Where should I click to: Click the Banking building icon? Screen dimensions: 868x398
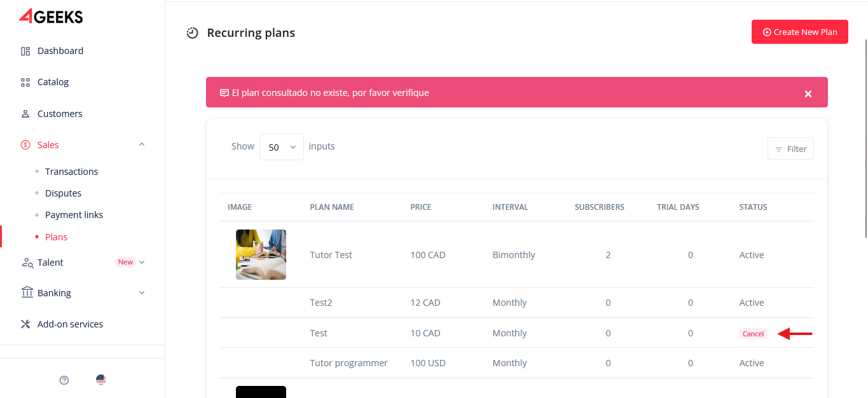tap(27, 292)
